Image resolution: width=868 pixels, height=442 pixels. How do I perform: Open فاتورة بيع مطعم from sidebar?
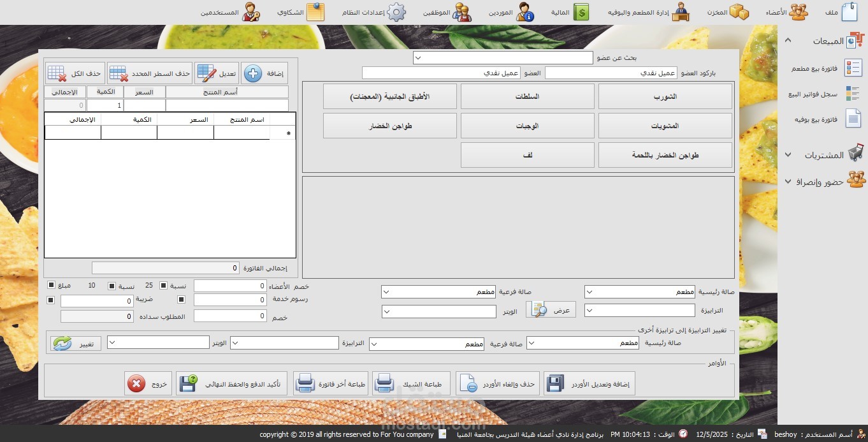[x=827, y=68]
